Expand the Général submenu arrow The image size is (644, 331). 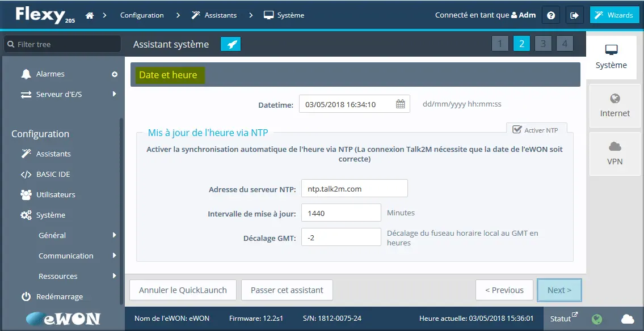coord(115,235)
